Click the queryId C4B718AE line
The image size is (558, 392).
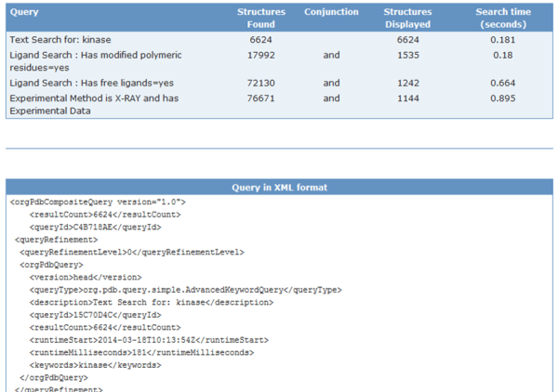[x=96, y=227]
